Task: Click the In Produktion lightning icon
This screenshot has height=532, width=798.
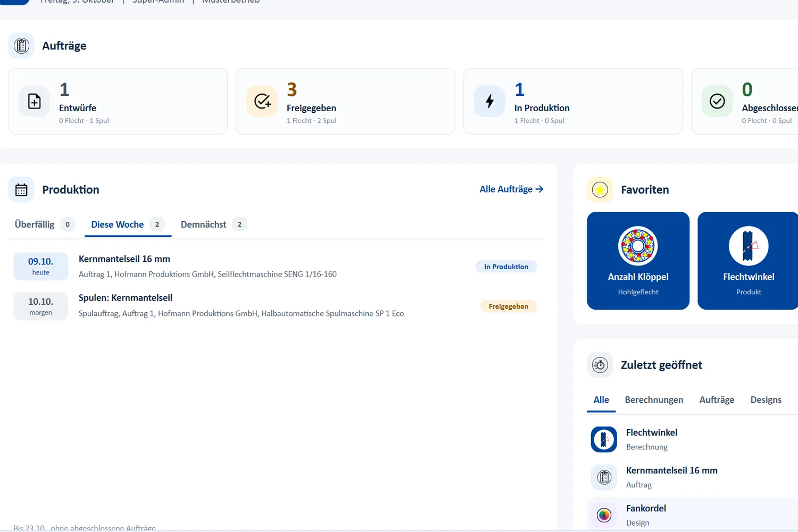Action: 490,101
